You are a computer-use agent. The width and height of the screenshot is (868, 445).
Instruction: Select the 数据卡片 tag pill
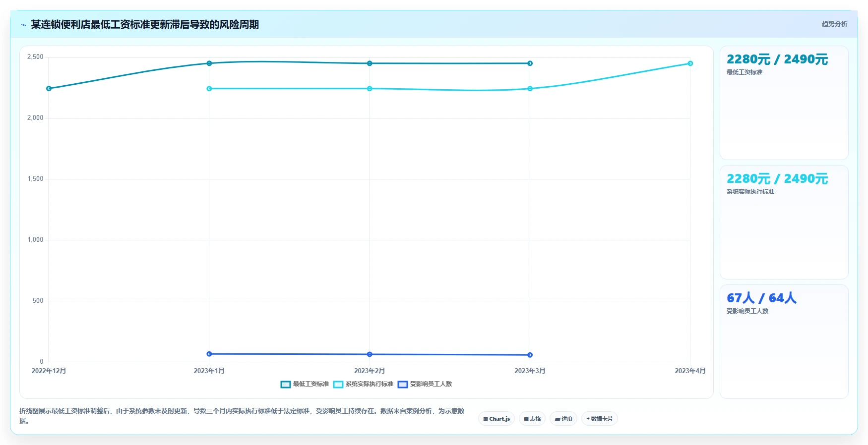(x=600, y=419)
